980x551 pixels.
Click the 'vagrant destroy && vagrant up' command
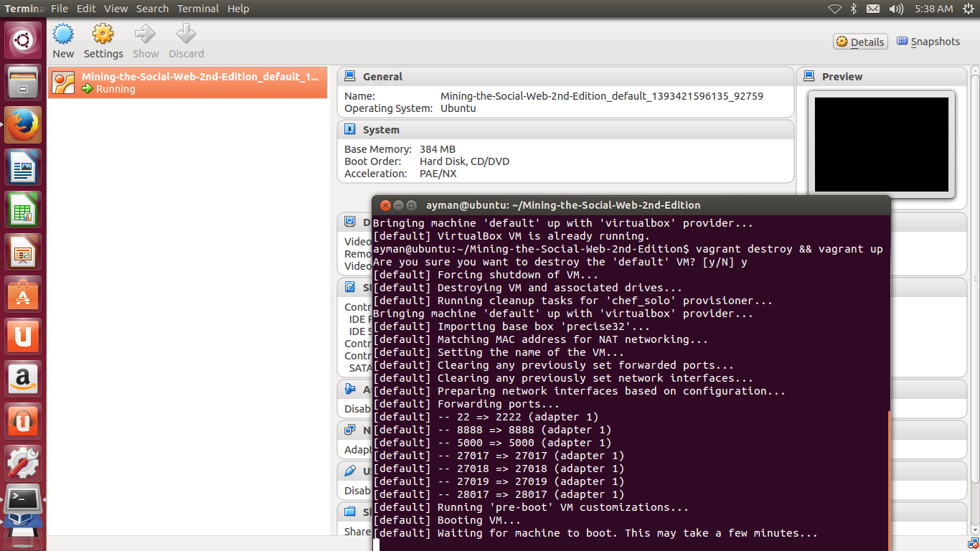[x=789, y=249]
